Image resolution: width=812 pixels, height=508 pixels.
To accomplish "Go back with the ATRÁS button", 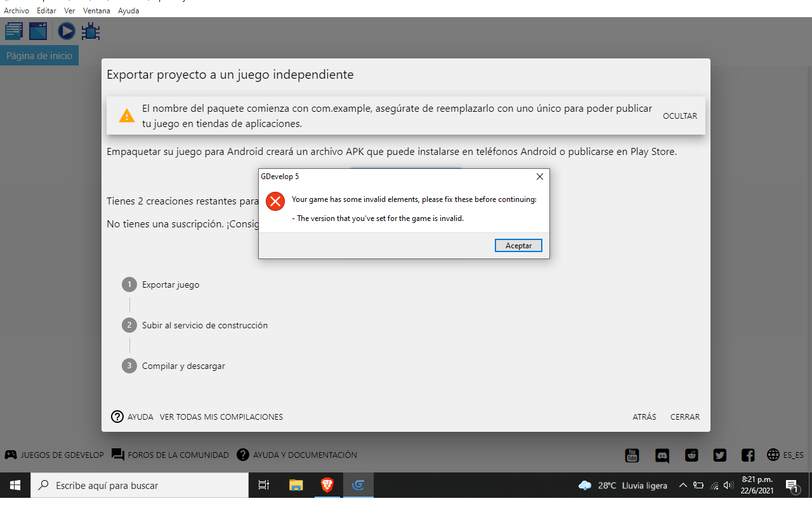I will click(645, 417).
